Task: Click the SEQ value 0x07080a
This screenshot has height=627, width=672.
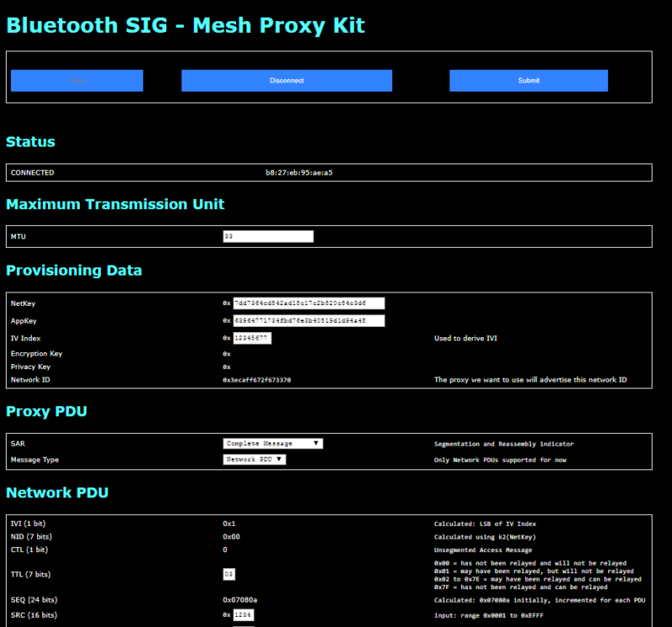Action: 239,600
